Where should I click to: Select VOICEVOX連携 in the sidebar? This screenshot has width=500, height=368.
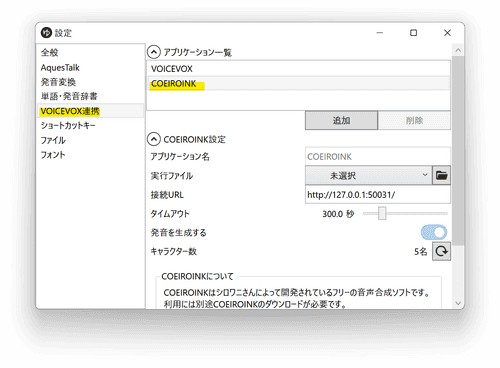pos(90,111)
